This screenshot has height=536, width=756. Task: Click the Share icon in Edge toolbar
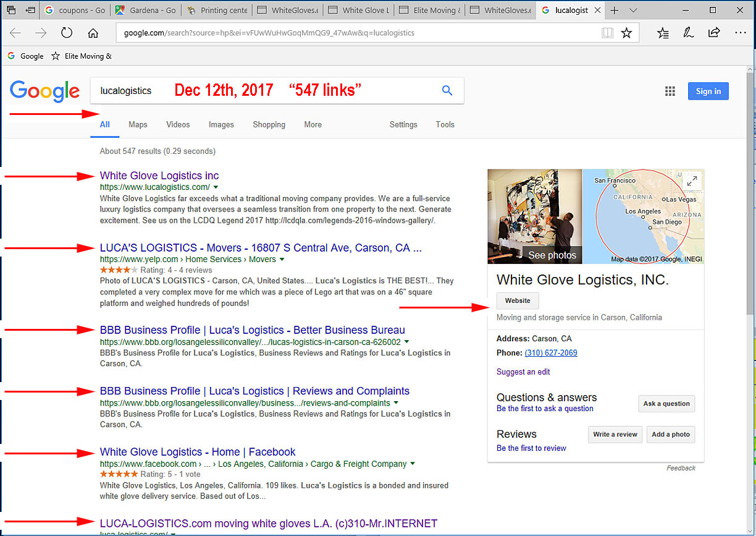coord(714,33)
